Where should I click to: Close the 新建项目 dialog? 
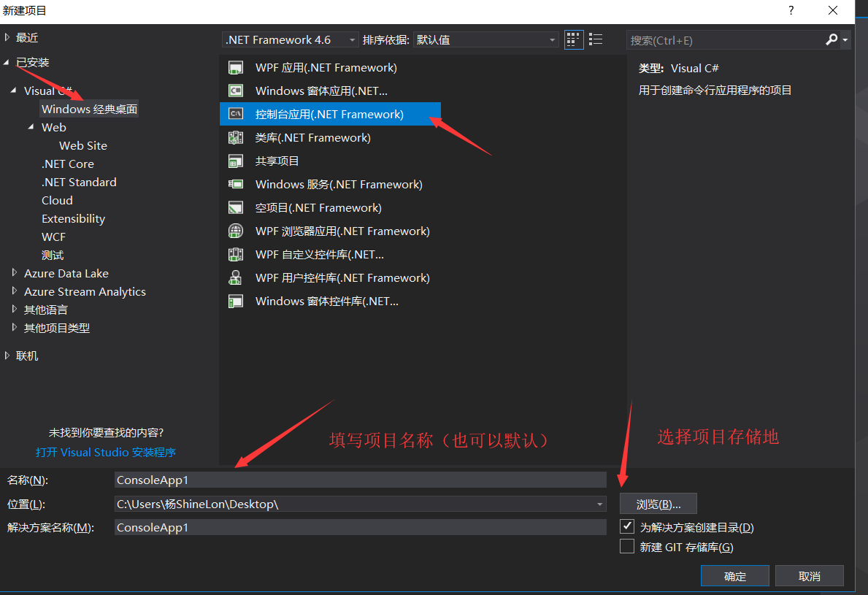832,10
